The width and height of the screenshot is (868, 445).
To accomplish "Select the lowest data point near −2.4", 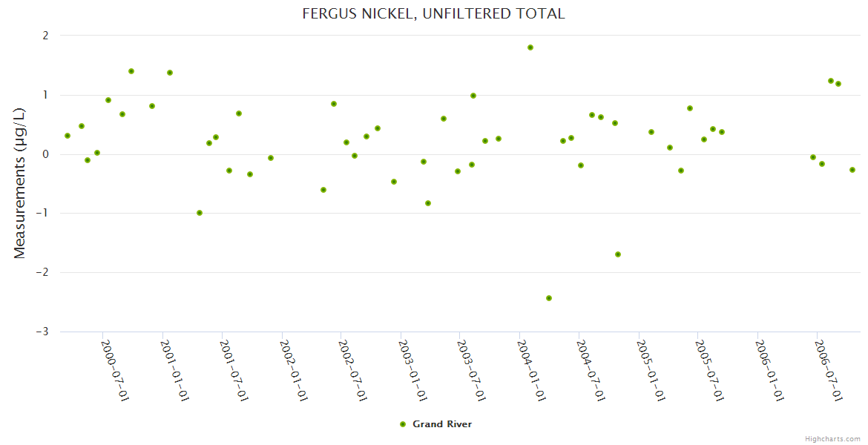I will point(549,298).
